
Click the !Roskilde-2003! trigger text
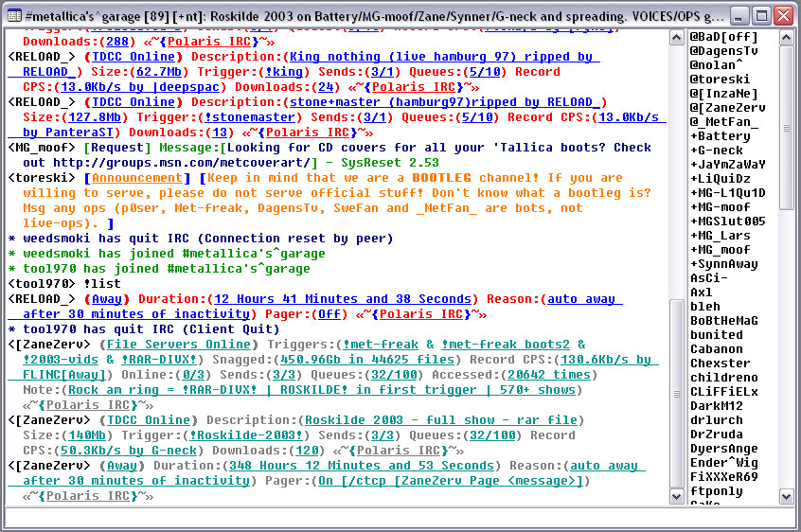tap(247, 435)
